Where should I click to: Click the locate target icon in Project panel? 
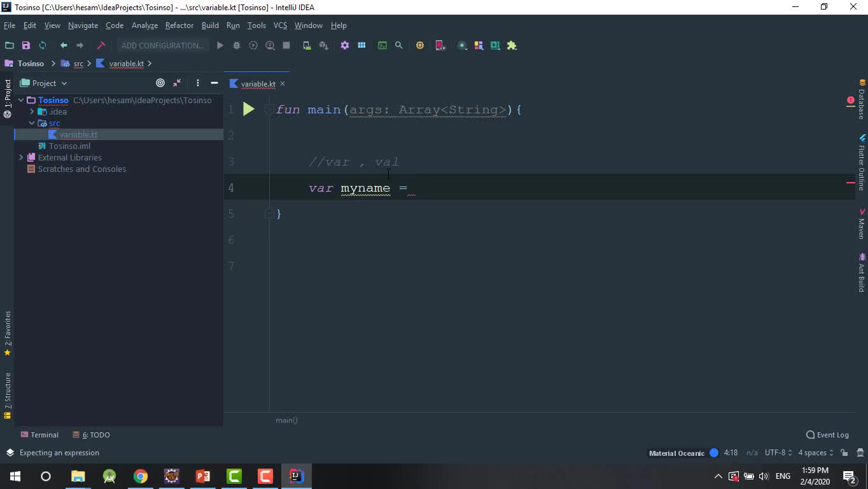point(160,83)
